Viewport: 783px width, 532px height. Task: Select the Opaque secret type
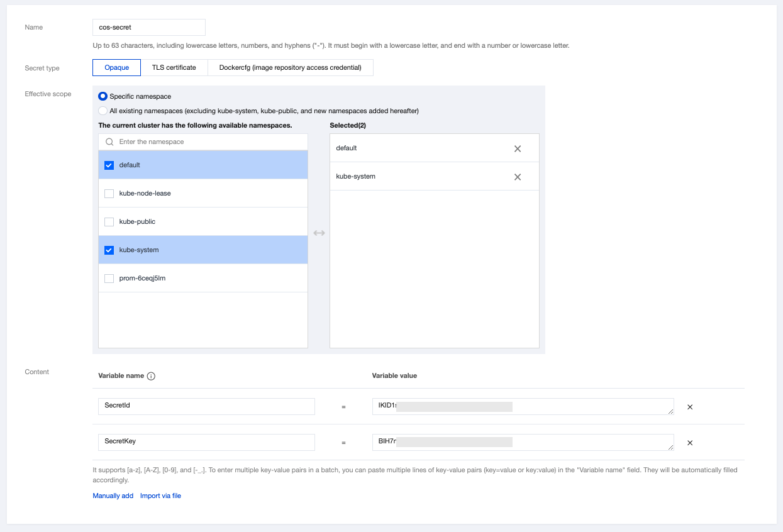coord(116,67)
